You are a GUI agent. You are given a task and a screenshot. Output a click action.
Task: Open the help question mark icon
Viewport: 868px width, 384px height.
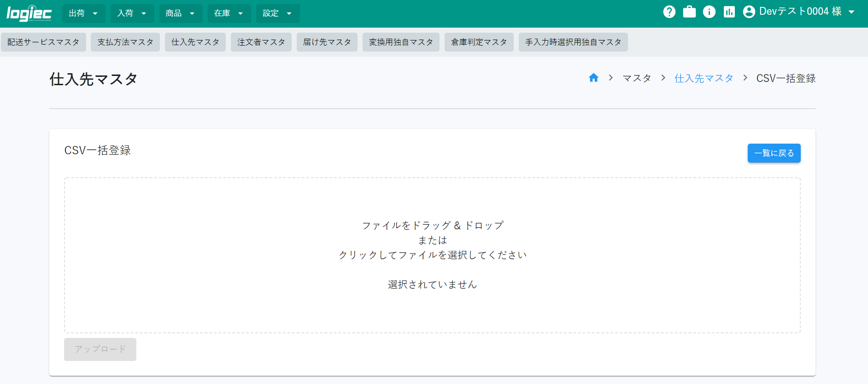pos(669,12)
